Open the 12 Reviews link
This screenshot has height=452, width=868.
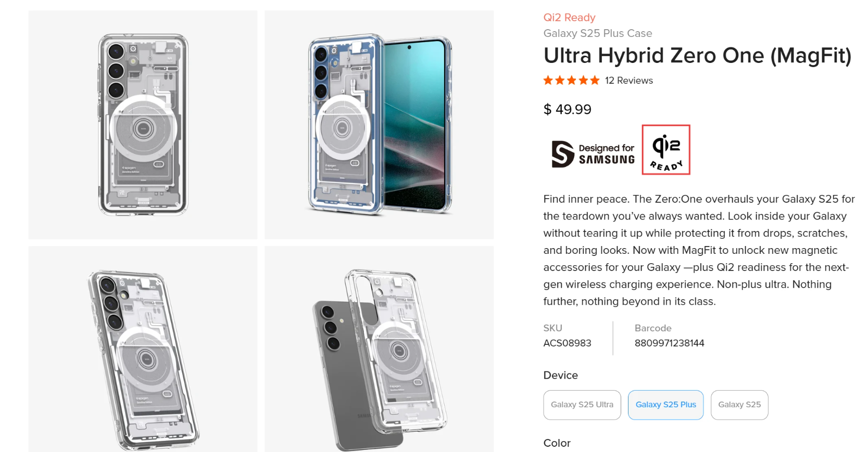click(x=628, y=81)
